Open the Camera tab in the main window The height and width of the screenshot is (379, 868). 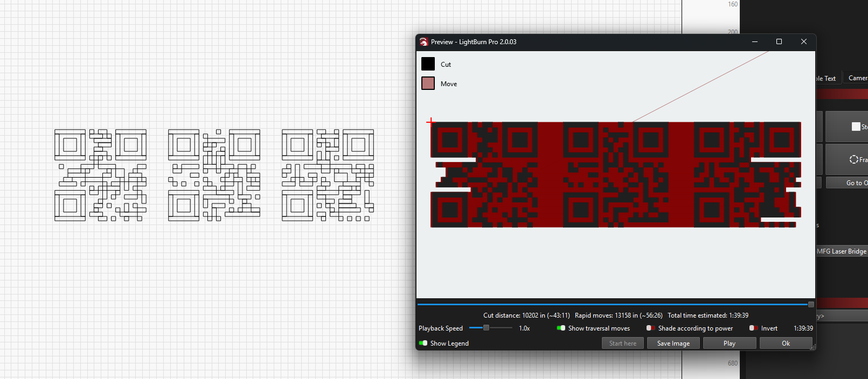pos(857,78)
